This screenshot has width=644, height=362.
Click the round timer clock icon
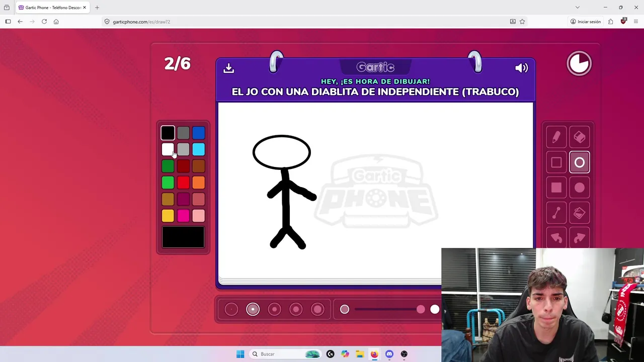tap(579, 64)
